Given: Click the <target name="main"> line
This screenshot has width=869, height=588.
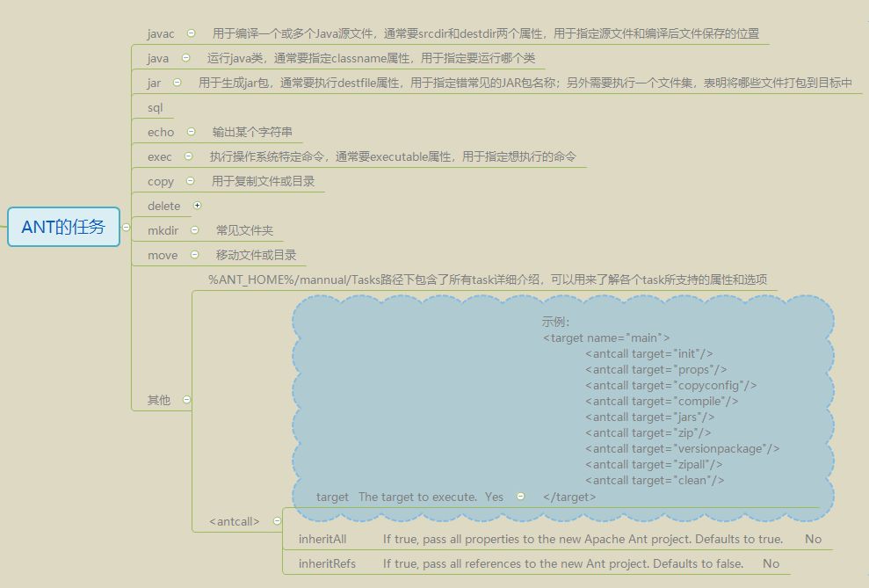Looking at the screenshot, I should (x=606, y=338).
